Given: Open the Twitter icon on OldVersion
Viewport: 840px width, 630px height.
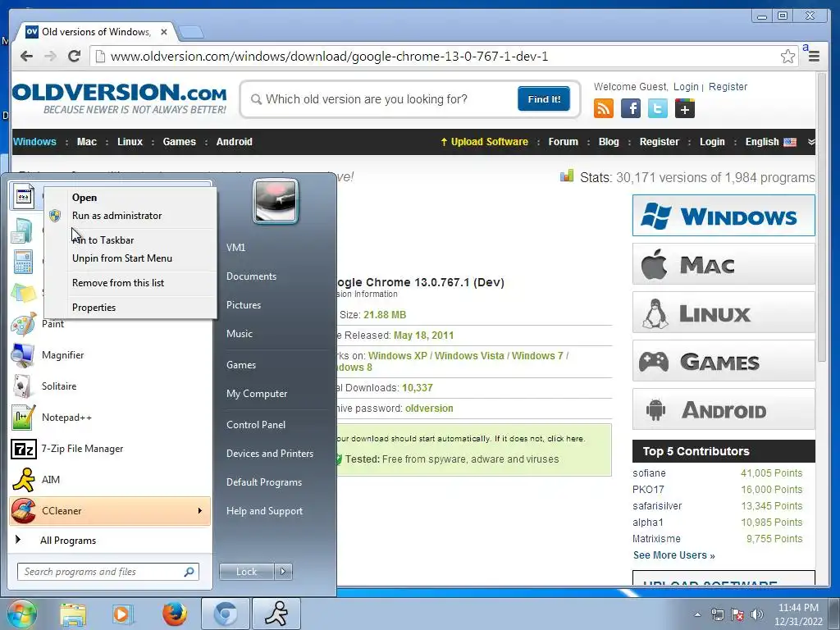Looking at the screenshot, I should click(657, 108).
